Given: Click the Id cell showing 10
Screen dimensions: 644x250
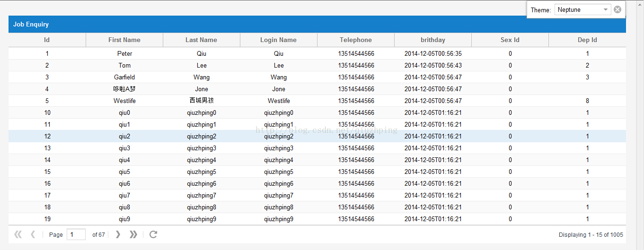Looking at the screenshot, I should (x=47, y=112).
